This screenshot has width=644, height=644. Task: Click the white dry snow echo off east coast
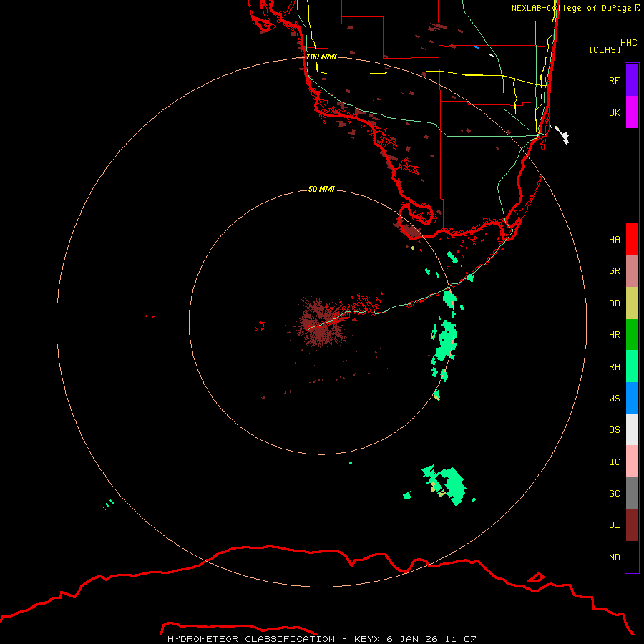562,135
